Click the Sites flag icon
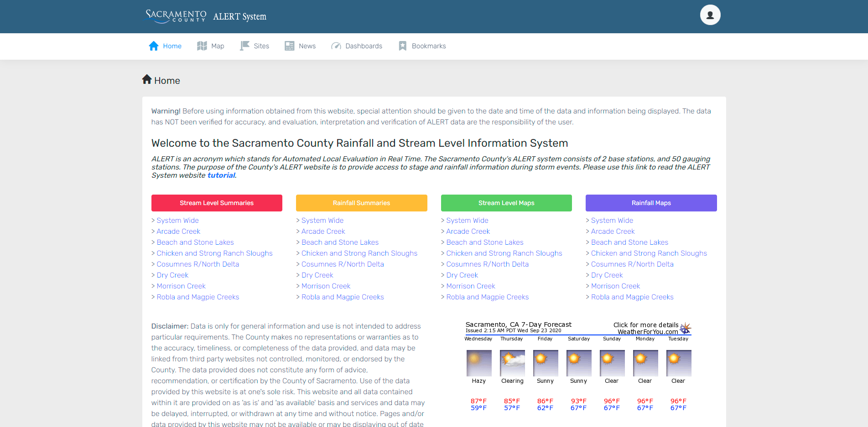The image size is (868, 427). pos(245,46)
